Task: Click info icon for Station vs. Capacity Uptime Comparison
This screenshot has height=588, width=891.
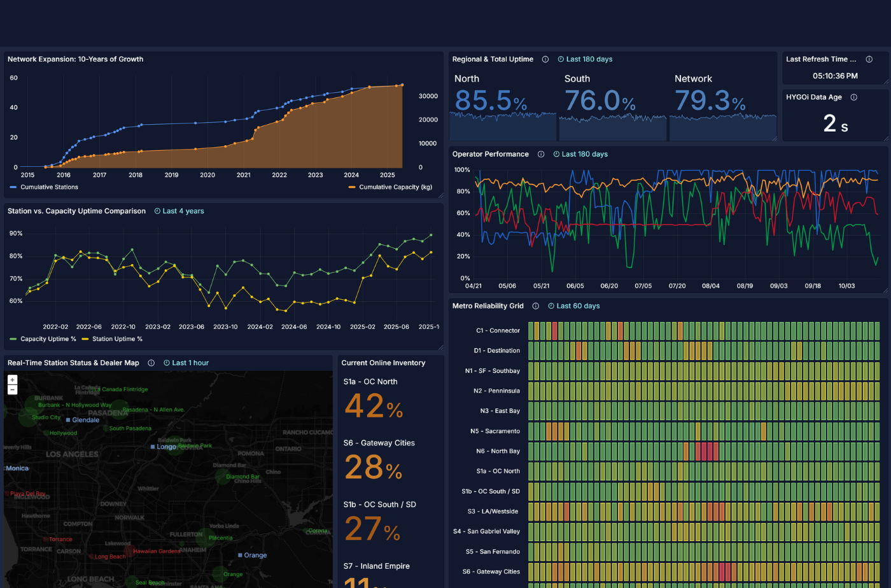Action: [x=158, y=211]
